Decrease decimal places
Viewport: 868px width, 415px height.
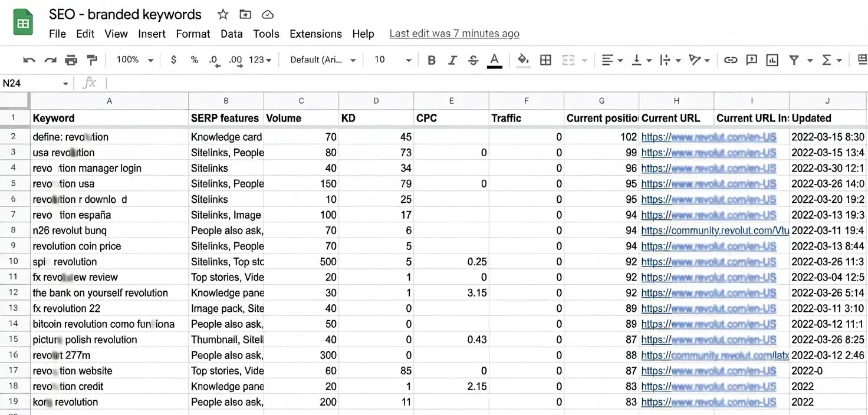(214, 60)
